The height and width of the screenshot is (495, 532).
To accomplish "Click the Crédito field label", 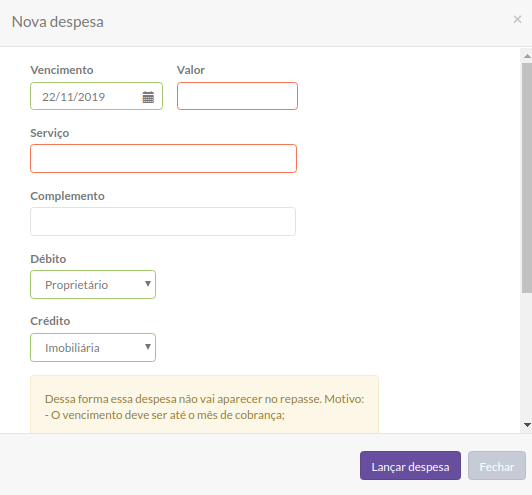I will coord(50,321).
